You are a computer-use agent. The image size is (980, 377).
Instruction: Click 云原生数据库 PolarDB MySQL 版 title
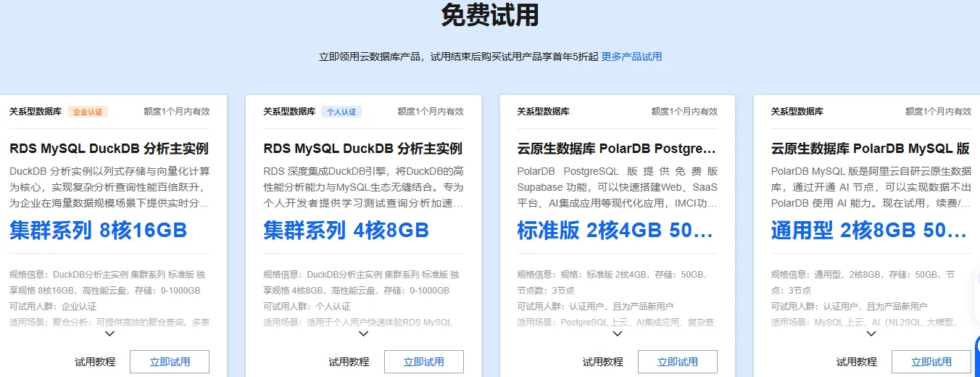[x=871, y=149]
